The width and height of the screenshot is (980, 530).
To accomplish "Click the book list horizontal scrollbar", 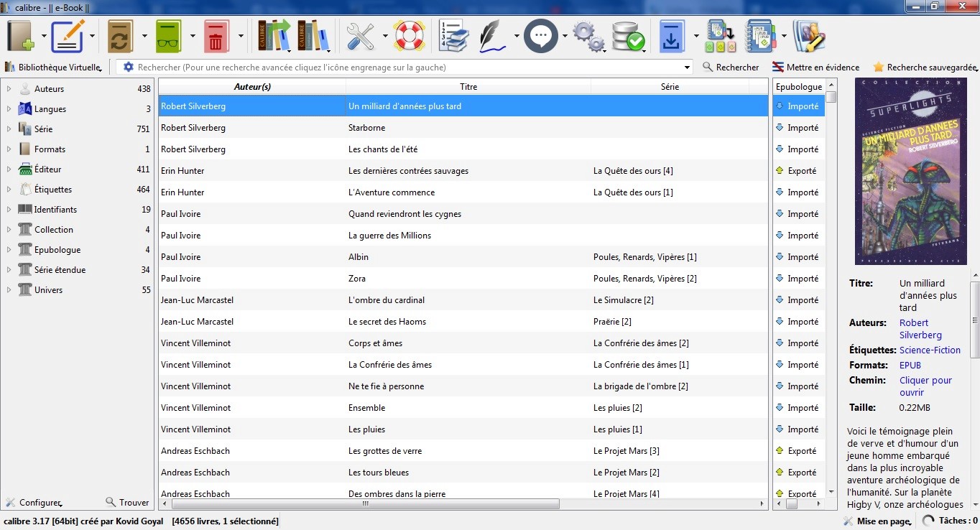I will tap(365, 504).
